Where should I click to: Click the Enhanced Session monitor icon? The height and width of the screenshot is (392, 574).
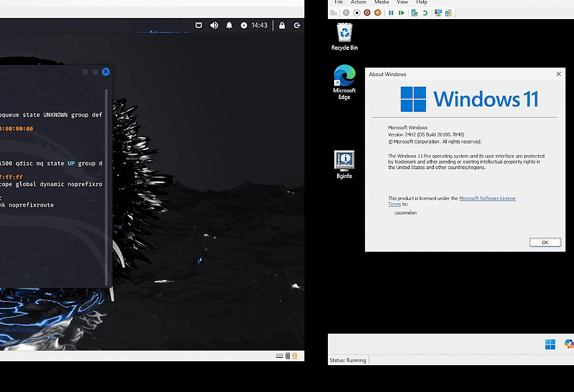[x=438, y=13]
